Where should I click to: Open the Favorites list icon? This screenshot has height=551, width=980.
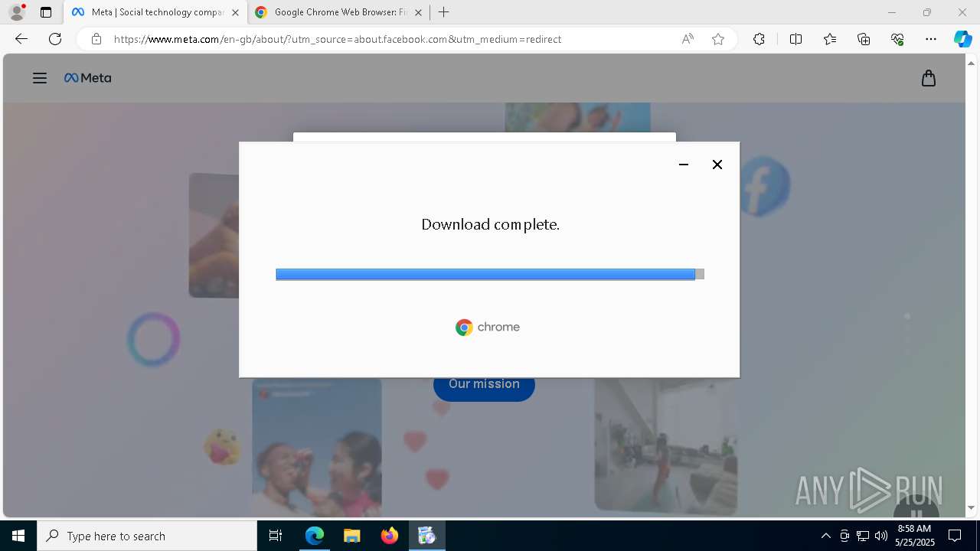point(830,39)
